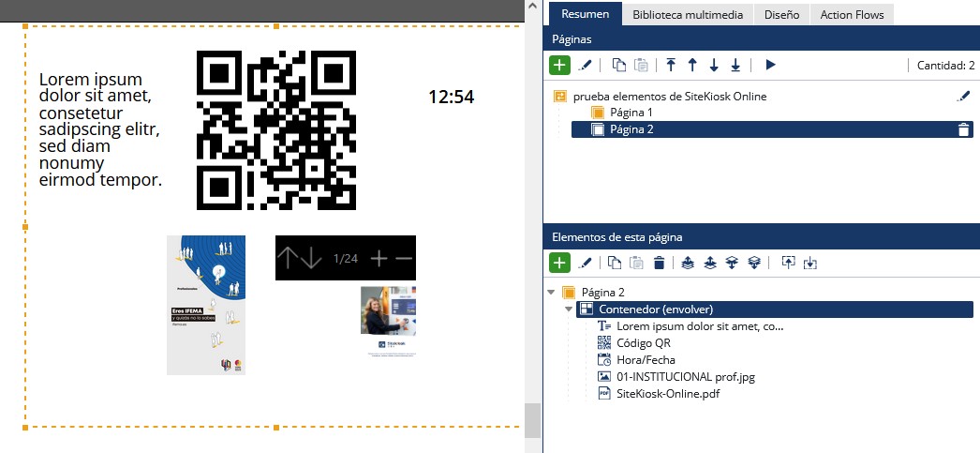The image size is (980, 453).
Task: Select Hora/Fecha element in tree
Action: click(646, 360)
